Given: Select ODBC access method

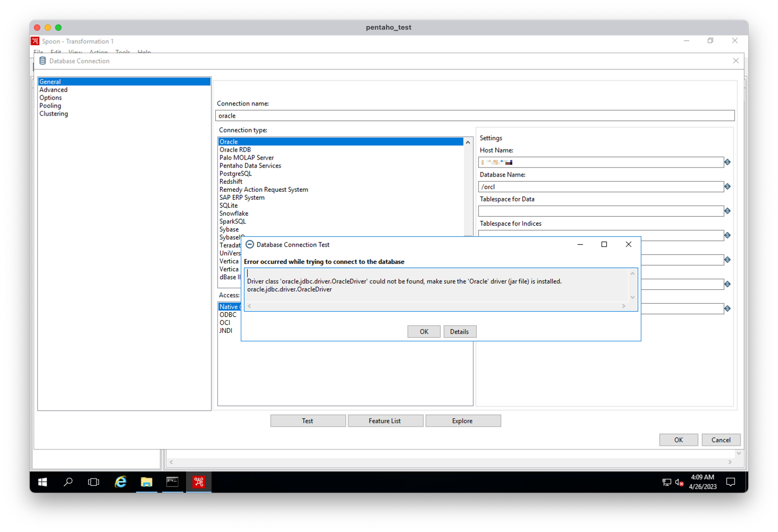Looking at the screenshot, I should (x=228, y=314).
